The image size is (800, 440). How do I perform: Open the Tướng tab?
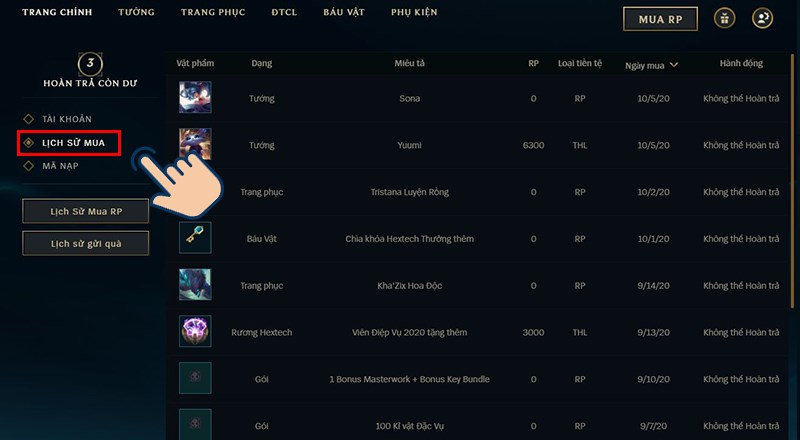point(136,13)
